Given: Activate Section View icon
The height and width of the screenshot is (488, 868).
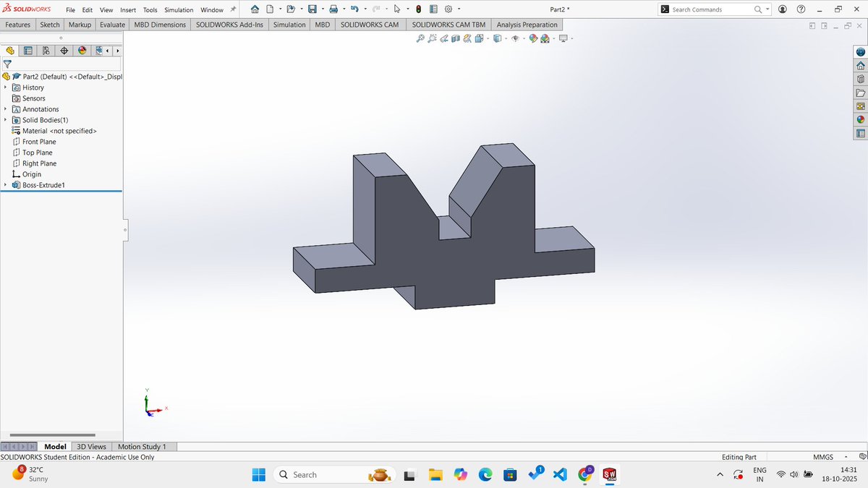Looking at the screenshot, I should 455,38.
